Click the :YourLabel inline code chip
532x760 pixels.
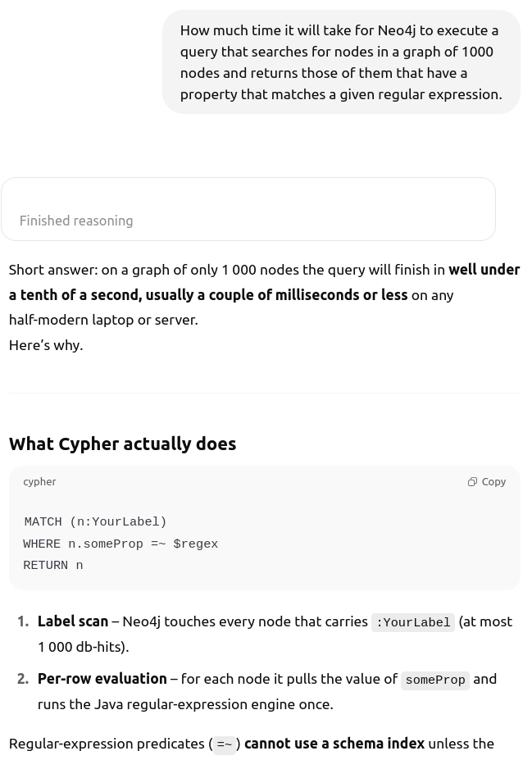pos(413,622)
